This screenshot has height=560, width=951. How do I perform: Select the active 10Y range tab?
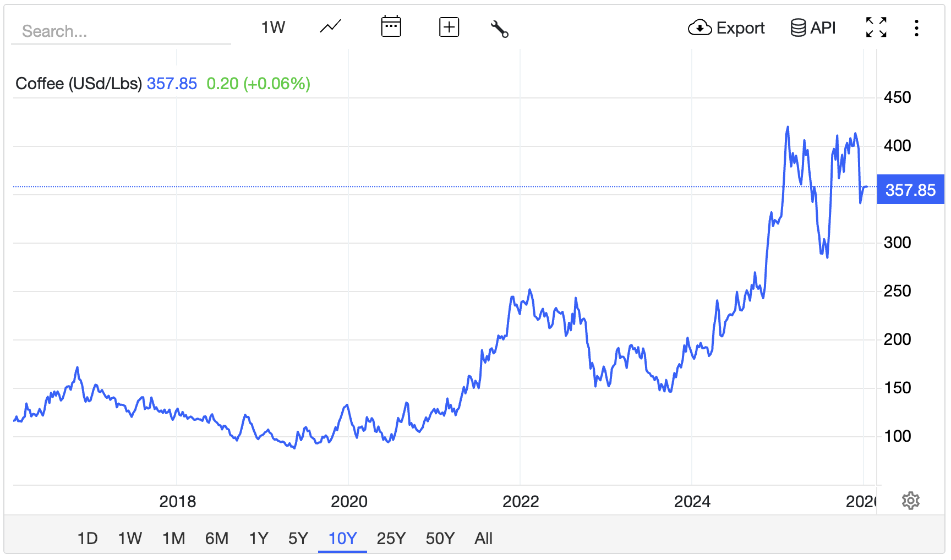click(342, 538)
